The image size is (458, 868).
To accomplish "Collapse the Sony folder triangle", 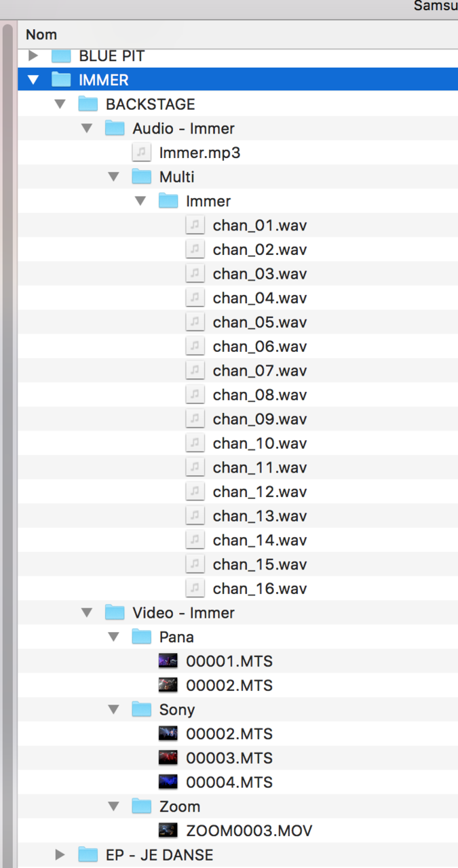I will [x=114, y=709].
